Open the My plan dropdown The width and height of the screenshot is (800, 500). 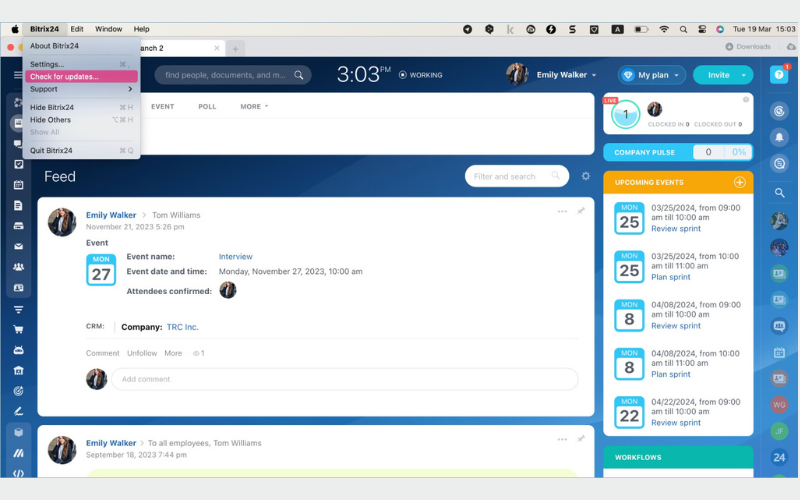pos(652,75)
